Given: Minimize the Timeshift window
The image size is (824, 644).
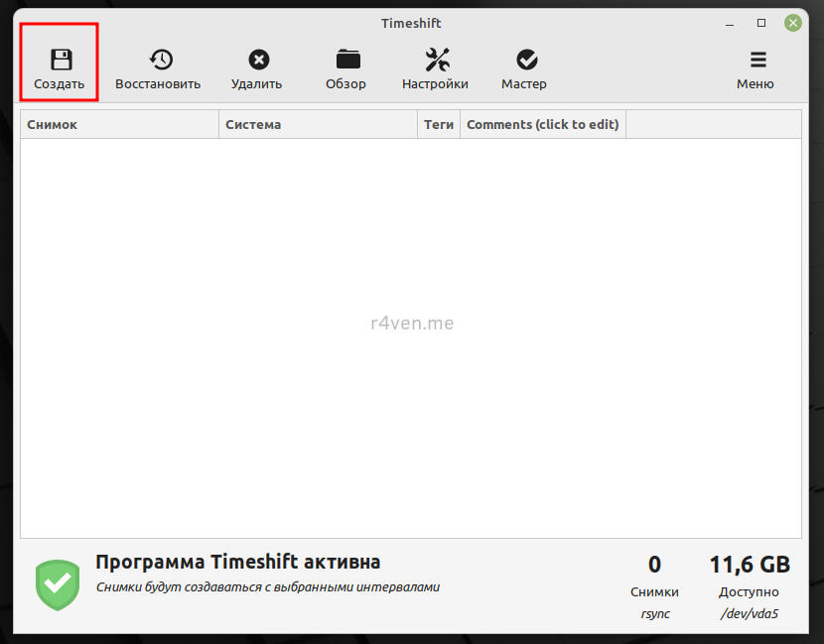Looking at the screenshot, I should [x=734, y=23].
